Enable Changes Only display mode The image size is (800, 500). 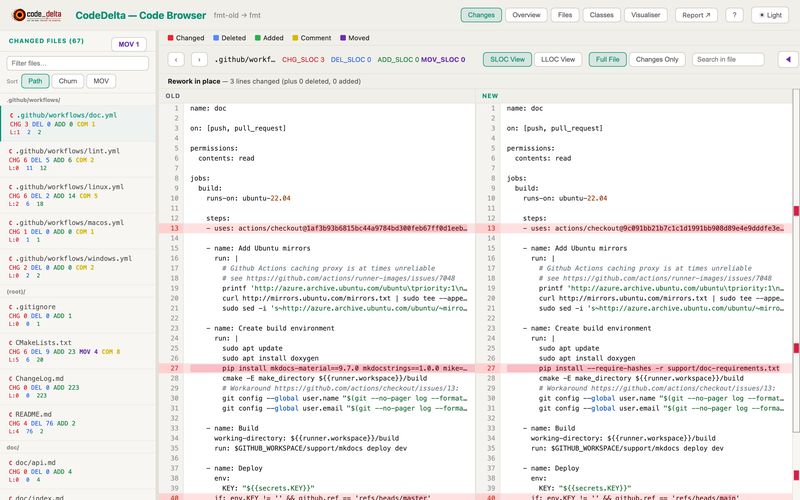[657, 60]
